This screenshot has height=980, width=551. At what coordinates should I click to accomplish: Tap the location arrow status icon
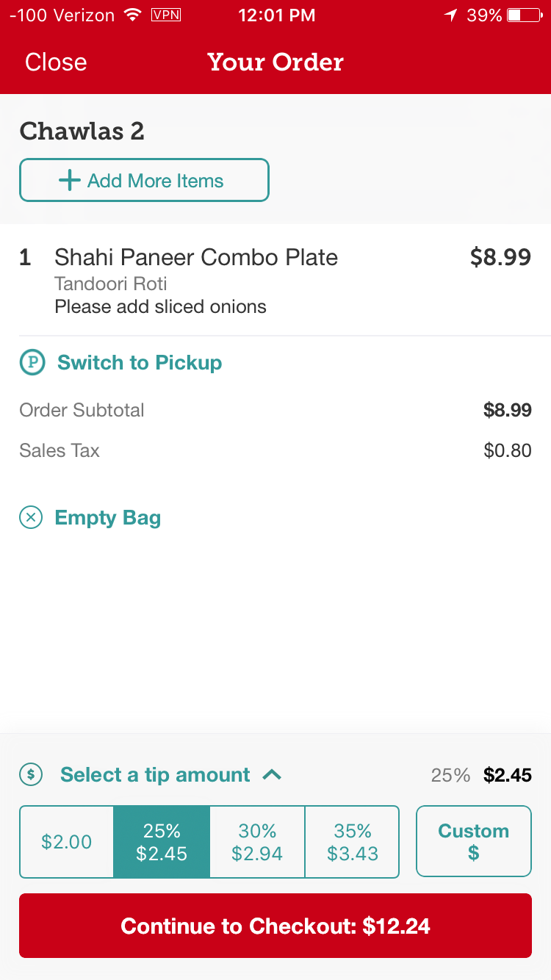[x=450, y=15]
